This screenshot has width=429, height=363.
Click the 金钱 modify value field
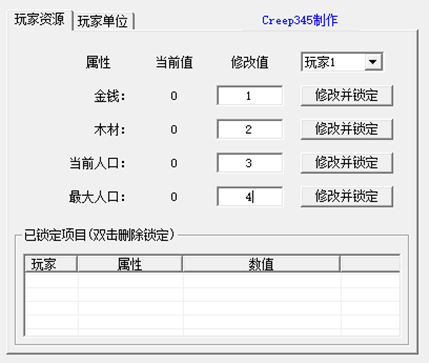(x=250, y=96)
